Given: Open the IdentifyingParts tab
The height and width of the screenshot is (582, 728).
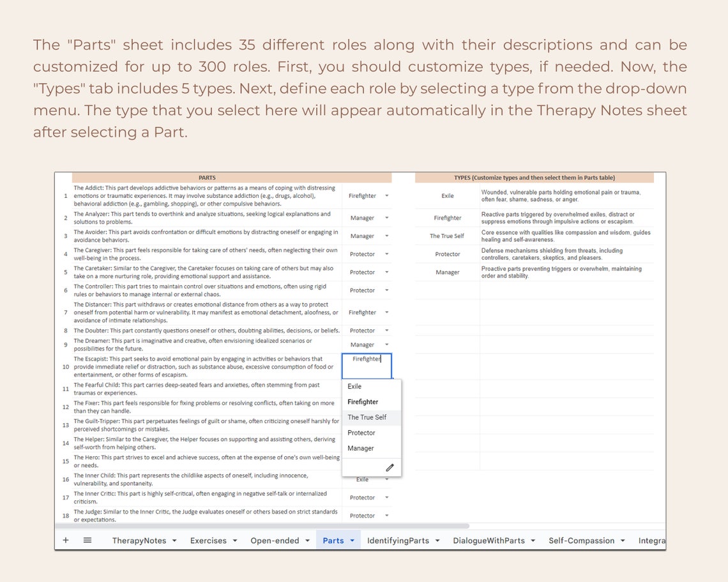Looking at the screenshot, I should pyautogui.click(x=398, y=540).
